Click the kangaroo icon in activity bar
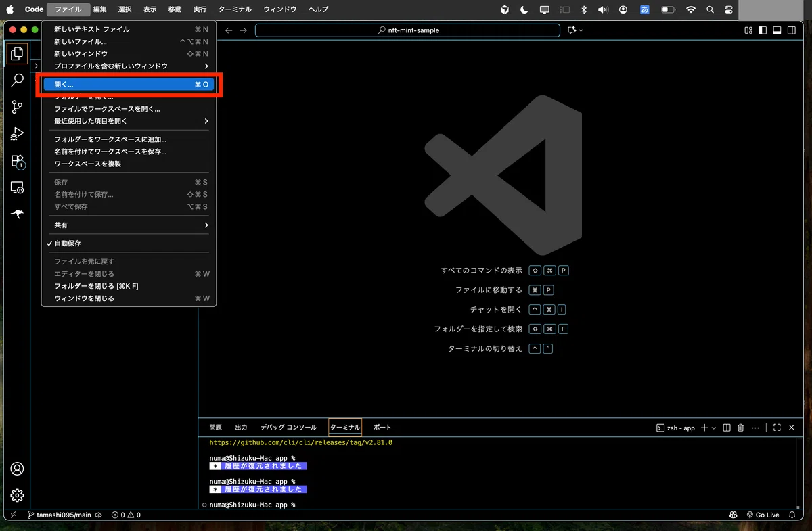812x531 pixels. [x=17, y=214]
